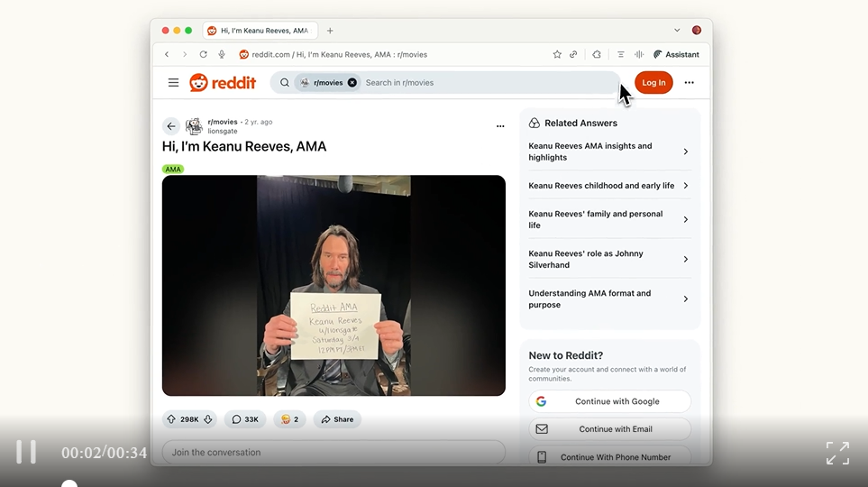868x487 pixels.
Task: Click the browser profile avatar
Action: [697, 31]
